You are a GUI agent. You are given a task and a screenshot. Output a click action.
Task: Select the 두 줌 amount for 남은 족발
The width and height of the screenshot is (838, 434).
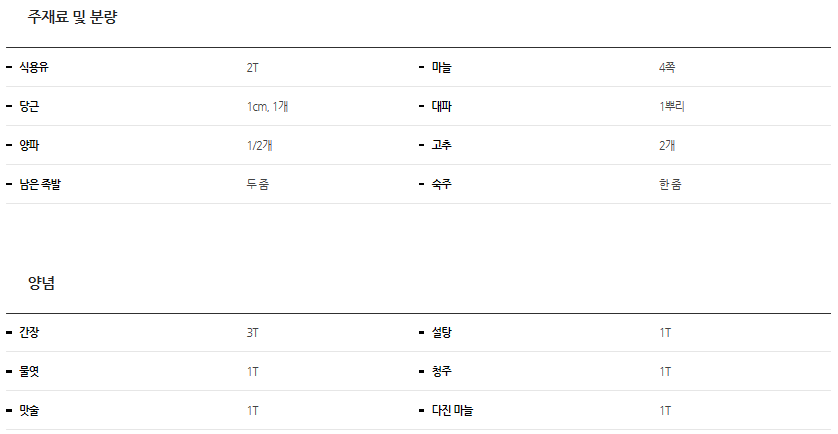pos(257,184)
